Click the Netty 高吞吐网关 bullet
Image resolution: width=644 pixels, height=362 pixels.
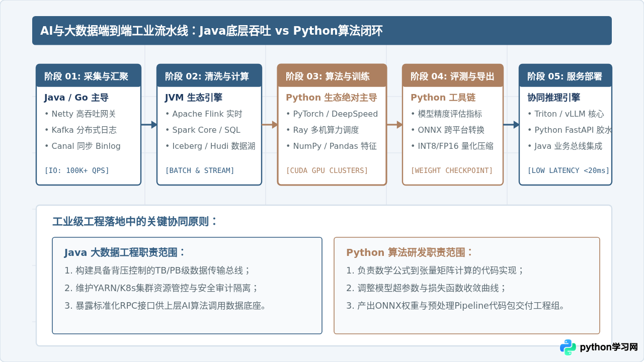point(80,114)
